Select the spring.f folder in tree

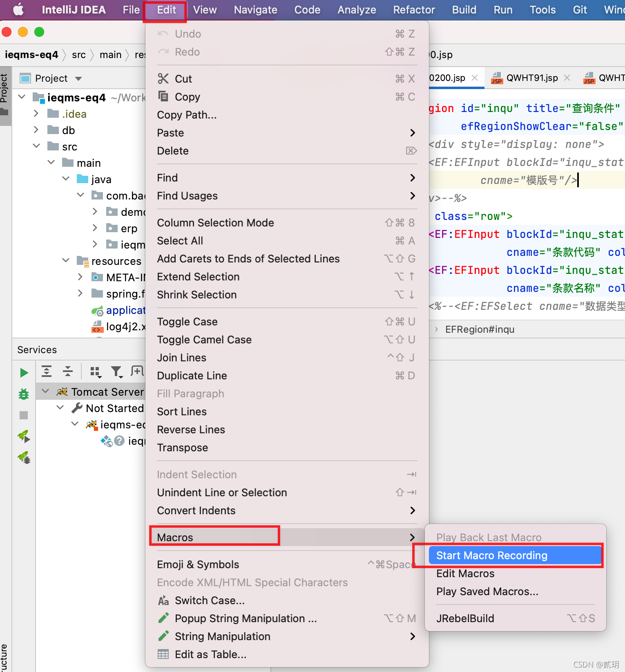(125, 293)
